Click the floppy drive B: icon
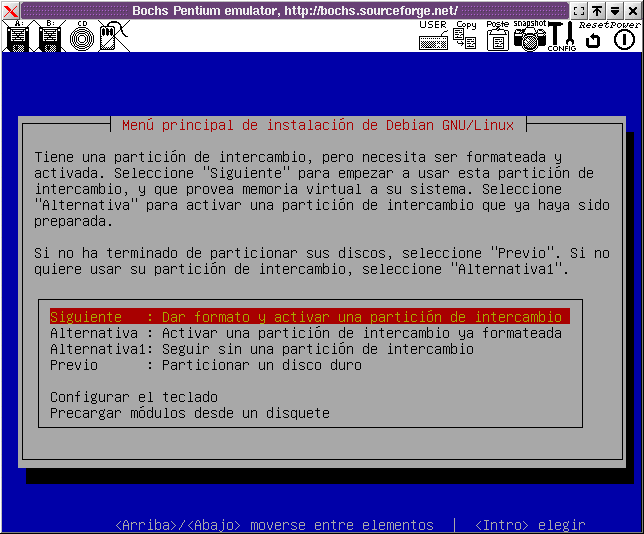 (x=50, y=38)
